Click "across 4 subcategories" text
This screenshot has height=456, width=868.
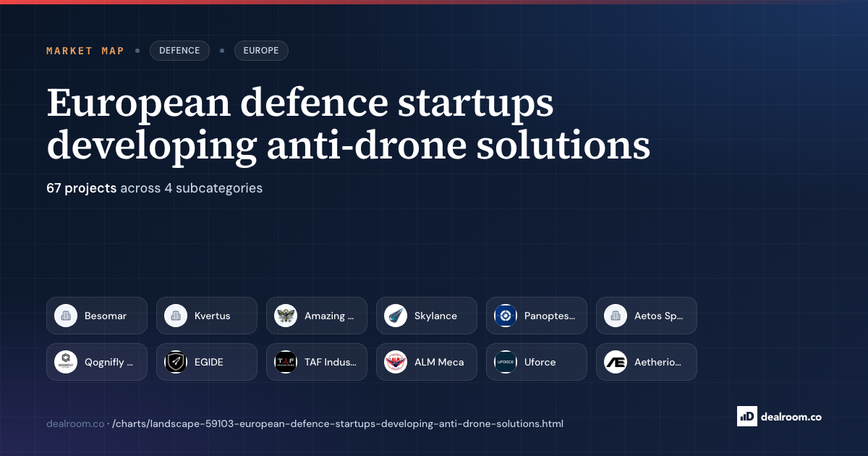191,188
